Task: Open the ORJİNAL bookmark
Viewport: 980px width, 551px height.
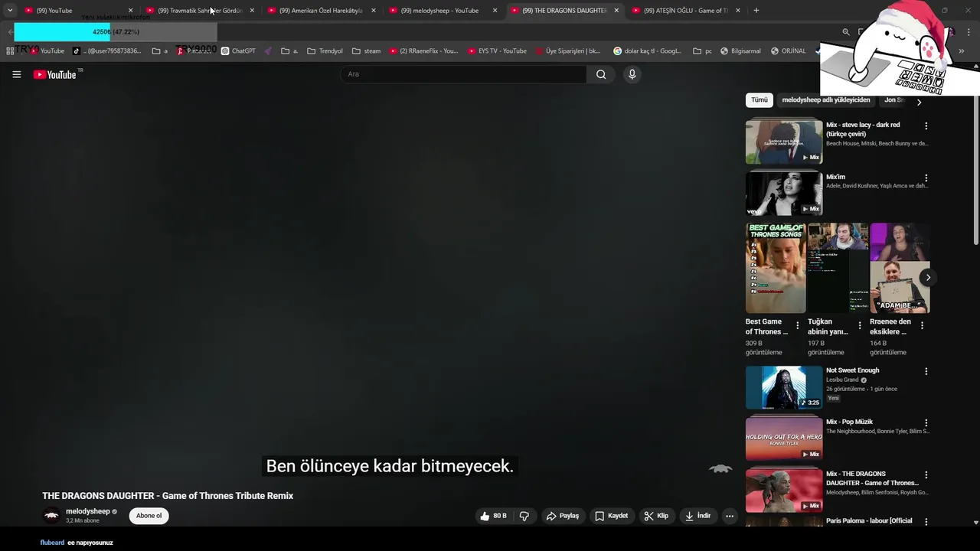Action: pyautogui.click(x=788, y=51)
